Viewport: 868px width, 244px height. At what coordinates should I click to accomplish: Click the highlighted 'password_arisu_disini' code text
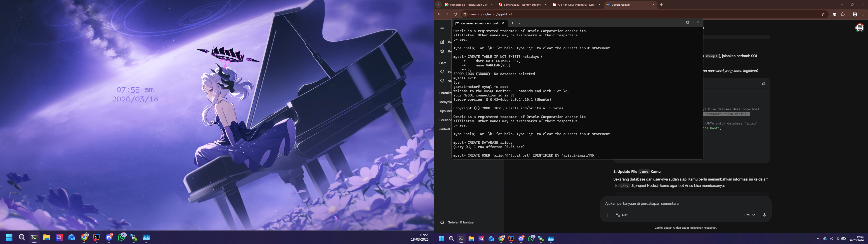727,114
